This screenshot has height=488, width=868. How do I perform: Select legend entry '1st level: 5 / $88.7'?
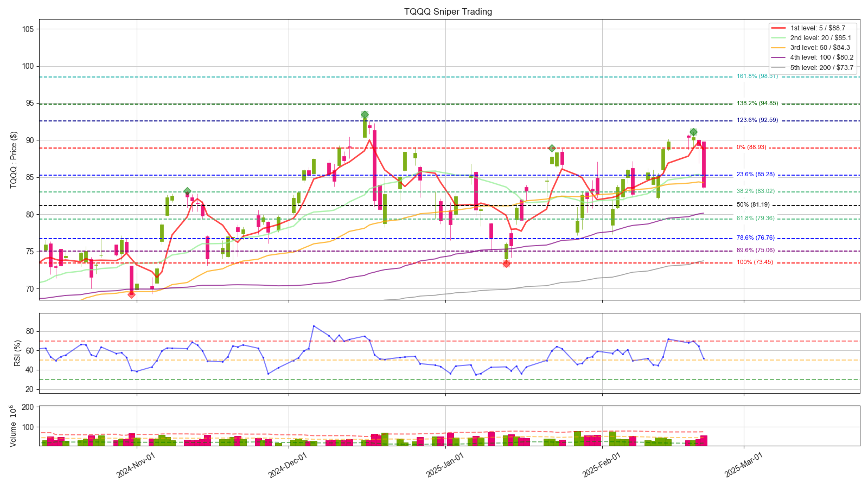click(818, 28)
